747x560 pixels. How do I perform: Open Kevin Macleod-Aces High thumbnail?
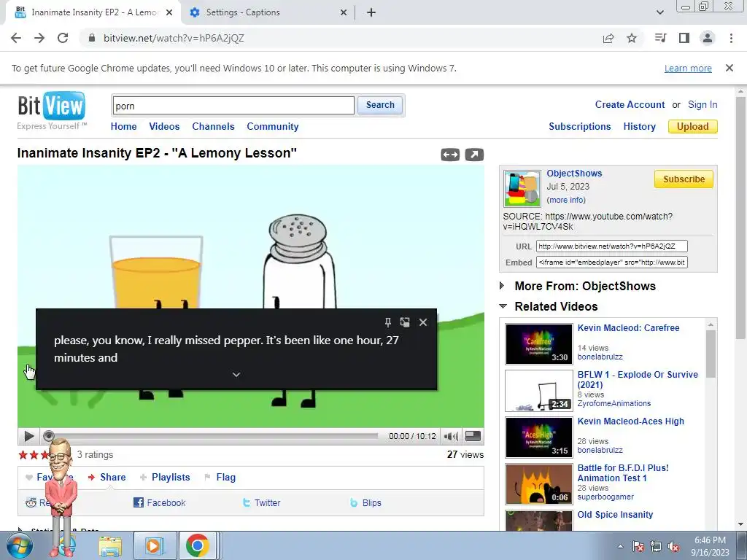tap(539, 437)
